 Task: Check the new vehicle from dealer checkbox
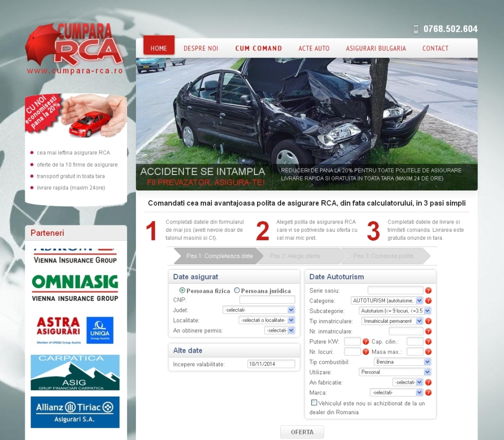(x=314, y=403)
